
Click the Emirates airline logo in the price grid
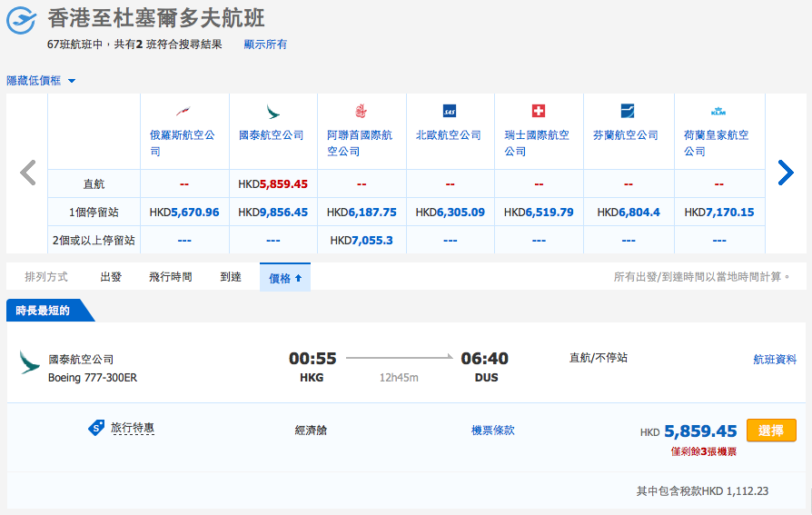(361, 111)
